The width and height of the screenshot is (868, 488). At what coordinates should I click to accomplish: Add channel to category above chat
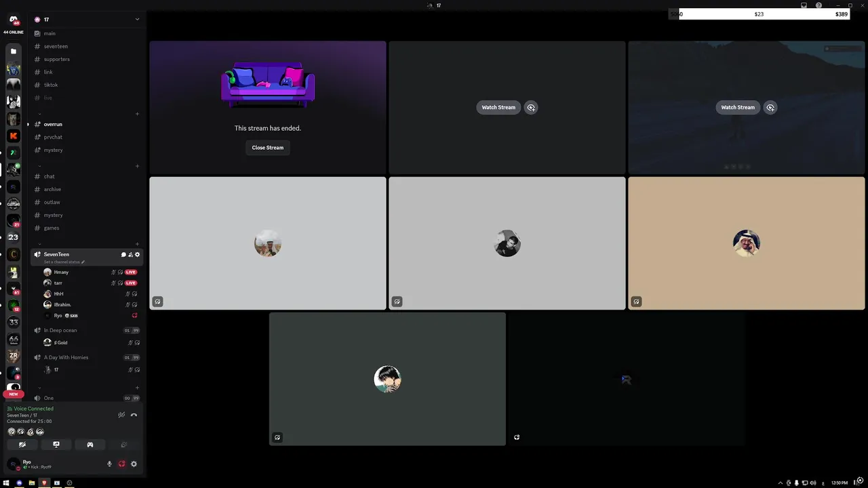click(x=137, y=165)
